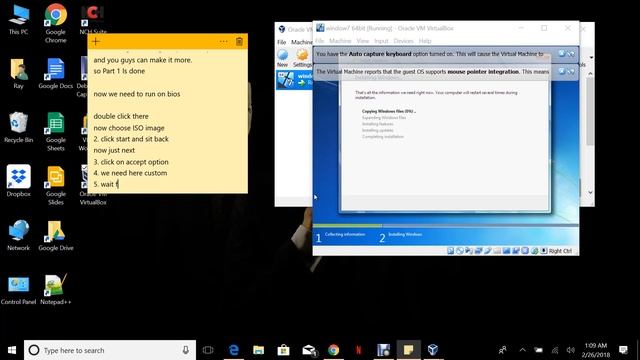Click network adapter icon in VM status bar
640x360 pixels.
click(x=478, y=251)
